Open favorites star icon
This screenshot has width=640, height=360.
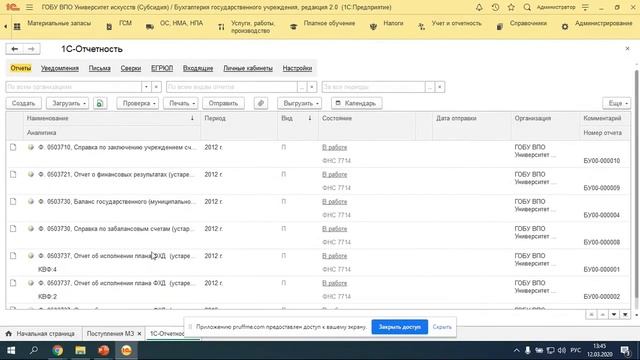tap(511, 7)
